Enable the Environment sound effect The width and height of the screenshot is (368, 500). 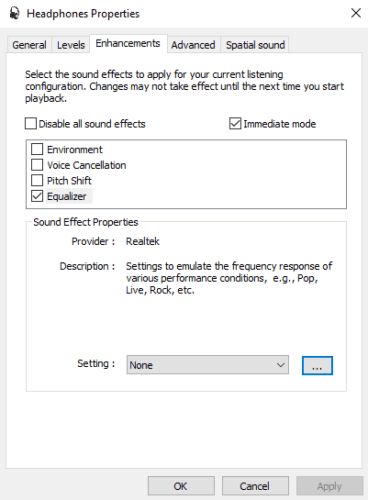click(37, 149)
